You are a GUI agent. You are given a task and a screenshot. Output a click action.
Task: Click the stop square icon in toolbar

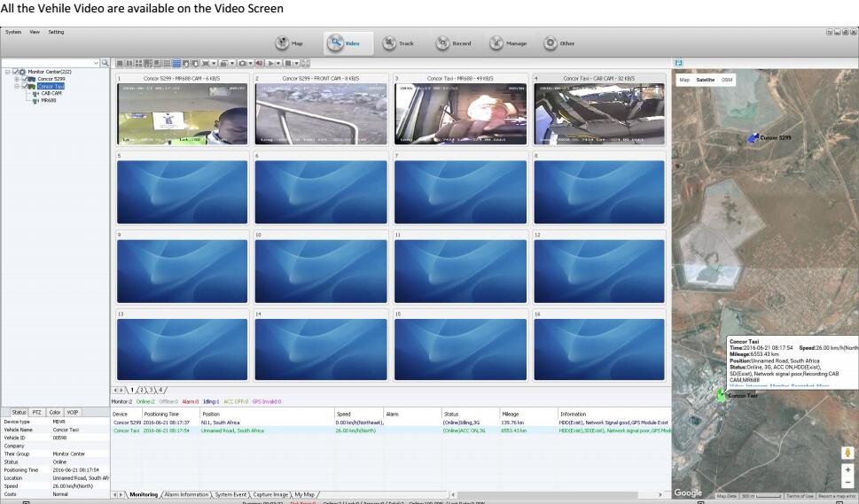[x=288, y=64]
